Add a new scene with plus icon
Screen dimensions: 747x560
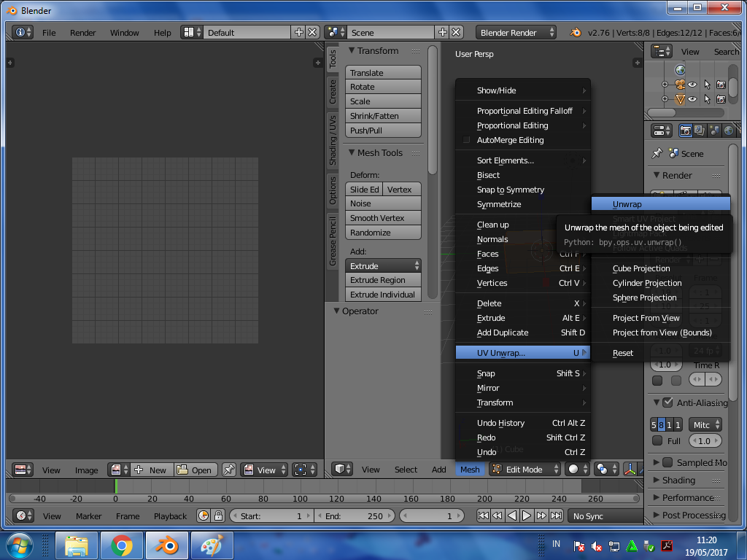click(x=443, y=32)
